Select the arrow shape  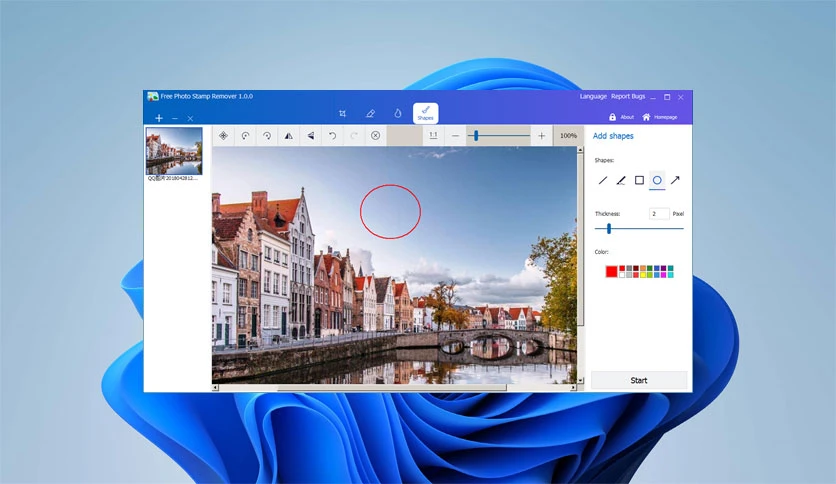(x=675, y=180)
